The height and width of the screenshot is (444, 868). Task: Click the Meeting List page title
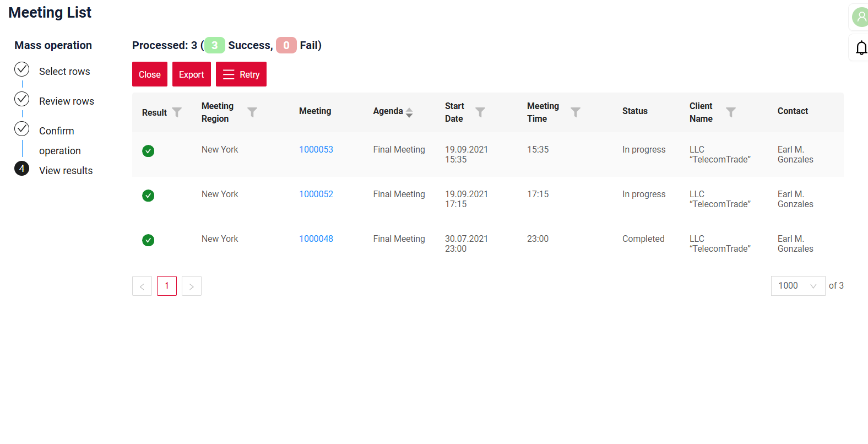tap(50, 13)
